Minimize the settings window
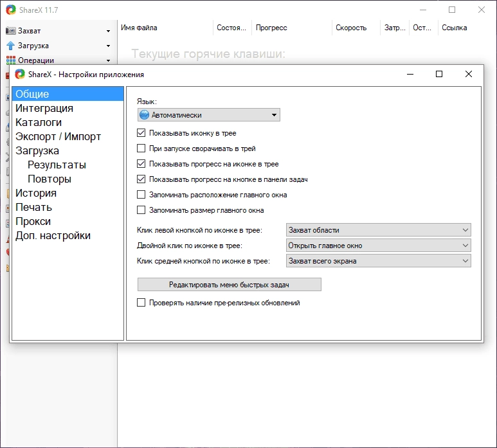497x448 pixels. [410, 74]
